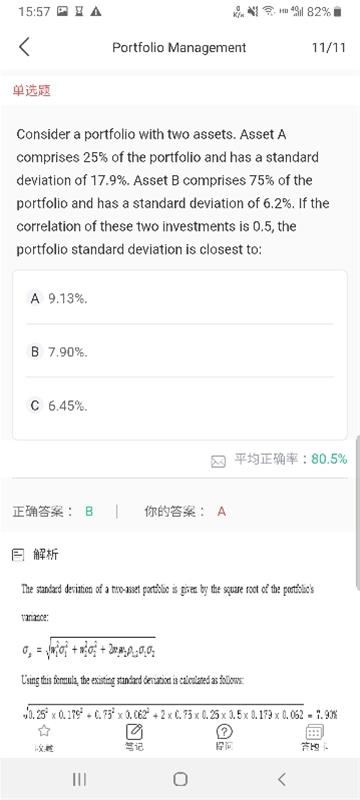The height and width of the screenshot is (800, 360).
Task: Open Android recent apps button
Action: (79, 779)
